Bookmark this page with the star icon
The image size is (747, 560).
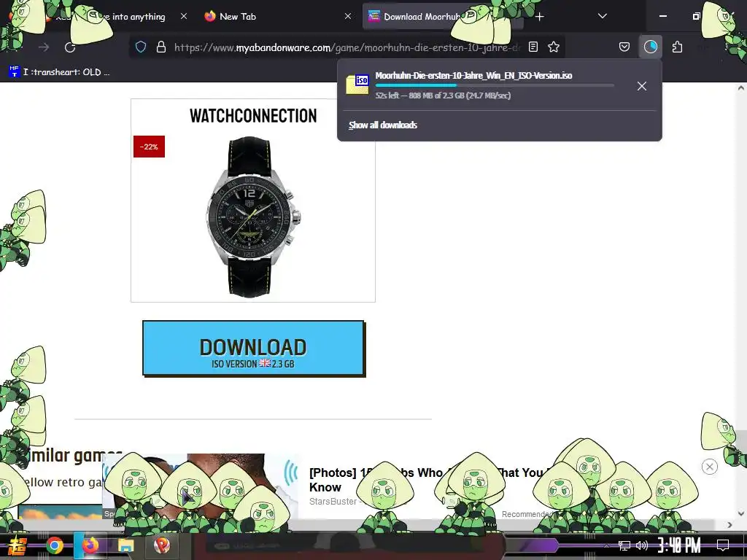(x=553, y=47)
